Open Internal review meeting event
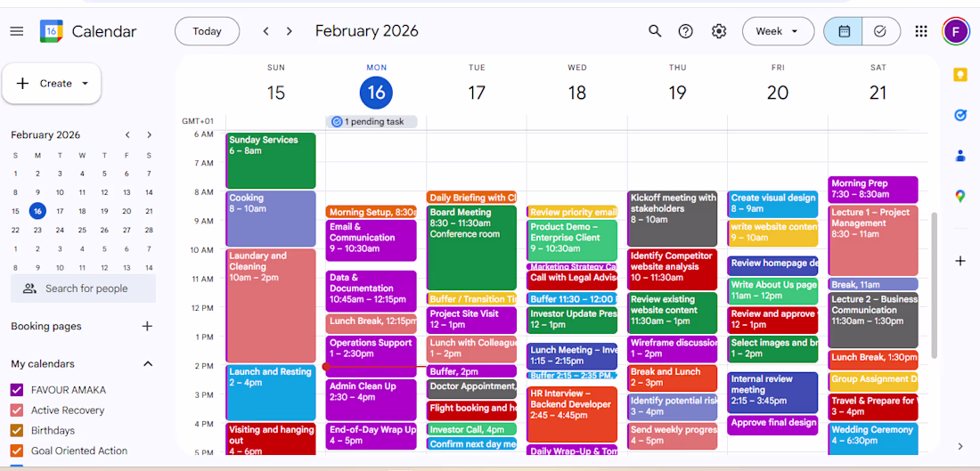 point(773,393)
